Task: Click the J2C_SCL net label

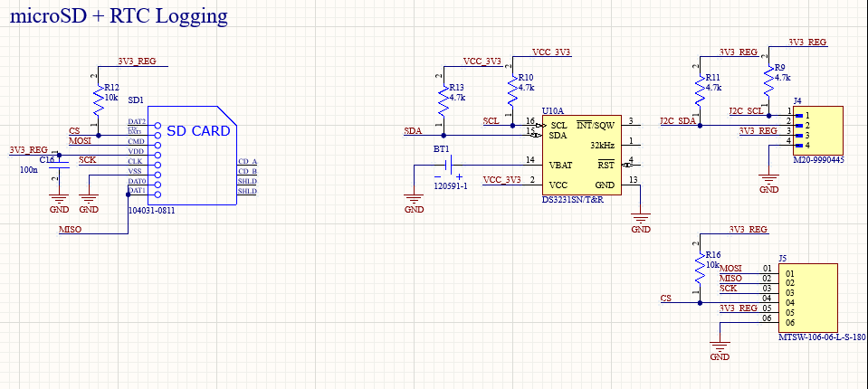Action: point(746,110)
